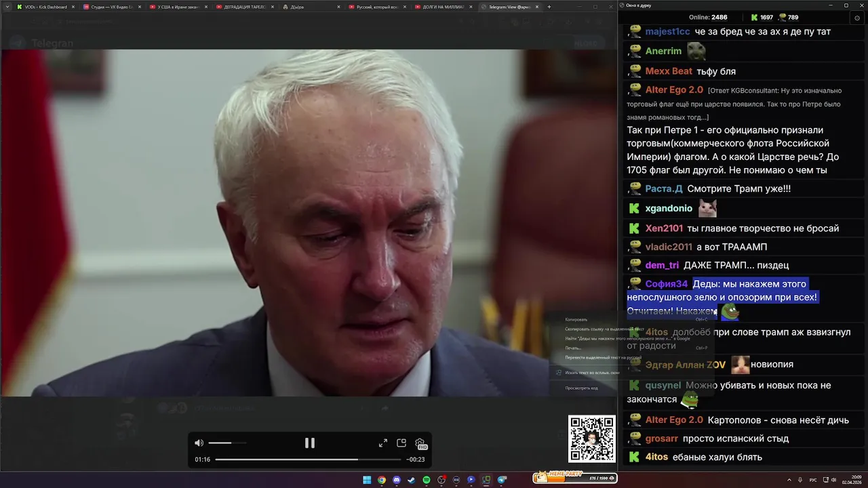The height and width of the screenshot is (488, 868).
Task: Open chat window settings gear icon
Action: (x=857, y=18)
